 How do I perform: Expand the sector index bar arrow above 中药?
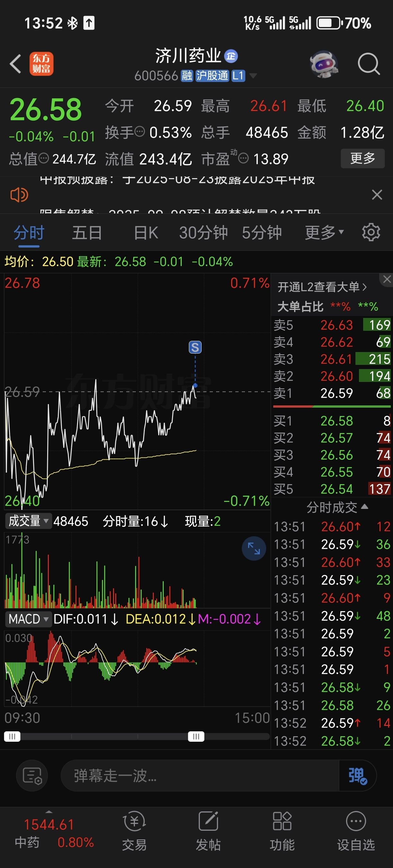coord(49,812)
